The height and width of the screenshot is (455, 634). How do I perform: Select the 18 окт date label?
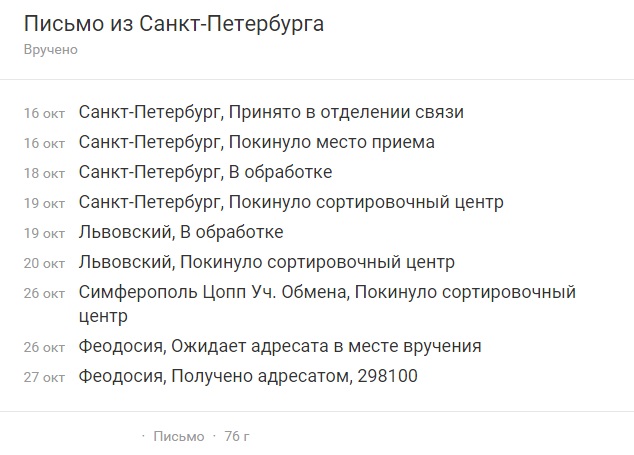point(44,174)
